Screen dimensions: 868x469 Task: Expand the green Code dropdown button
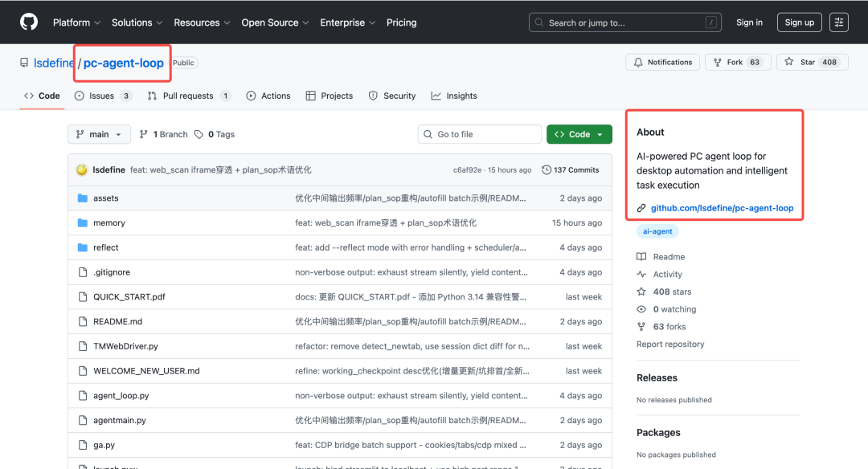click(x=579, y=135)
